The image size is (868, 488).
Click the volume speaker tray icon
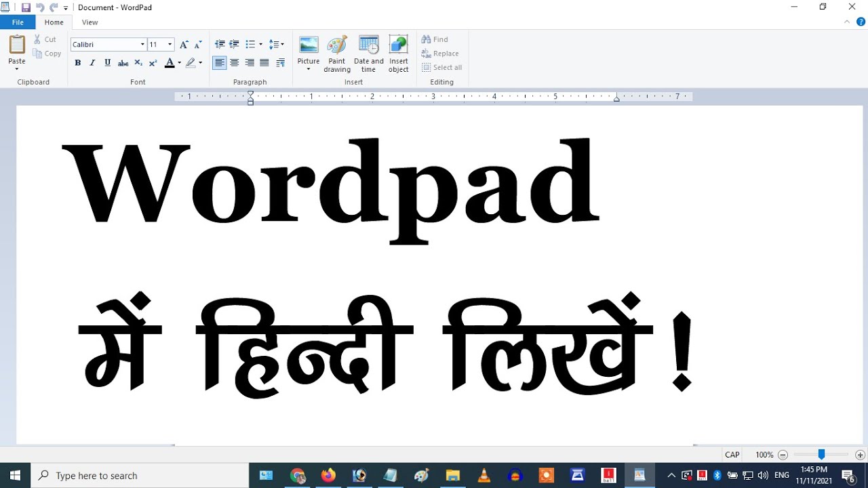763,475
